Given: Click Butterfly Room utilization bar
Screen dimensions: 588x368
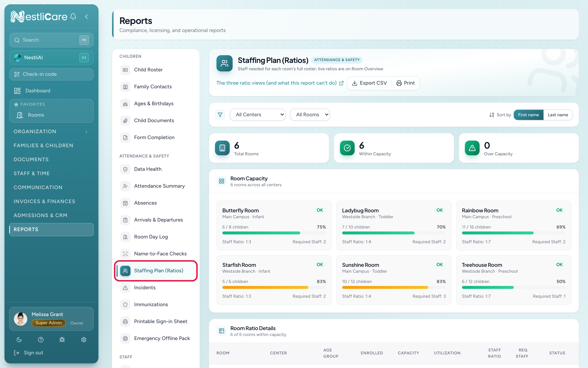Looking at the screenshot, I should coord(274,233).
